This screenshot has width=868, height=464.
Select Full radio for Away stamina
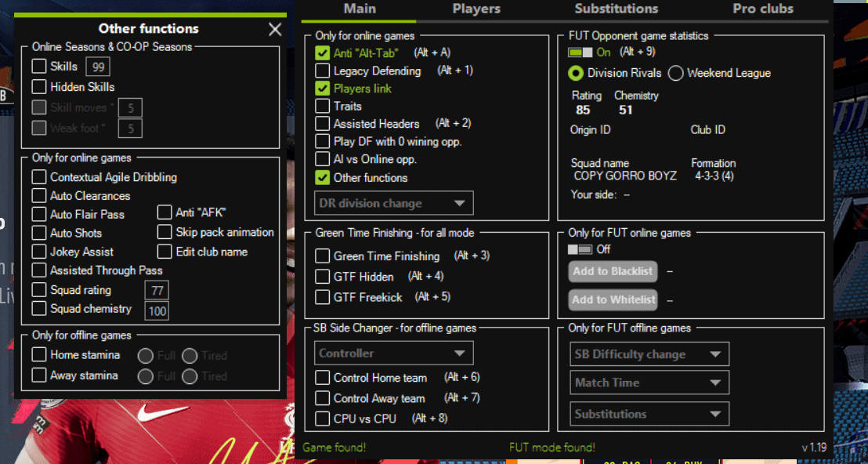point(145,376)
